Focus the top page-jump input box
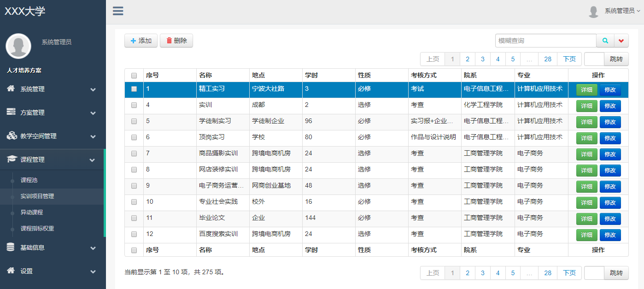 594,59
